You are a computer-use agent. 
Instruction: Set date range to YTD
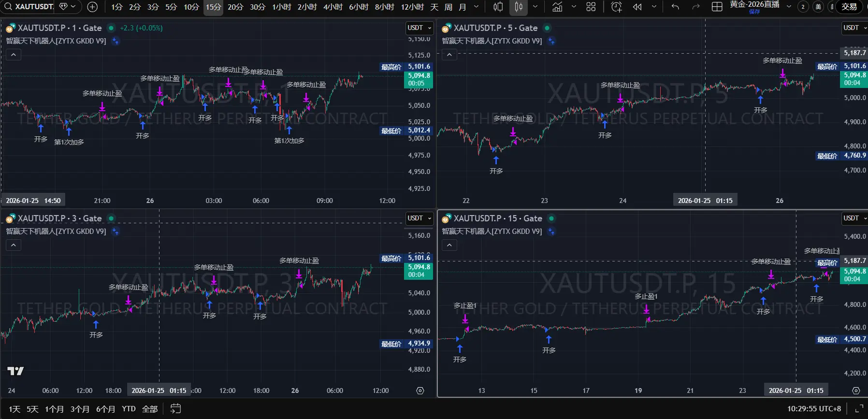click(129, 409)
